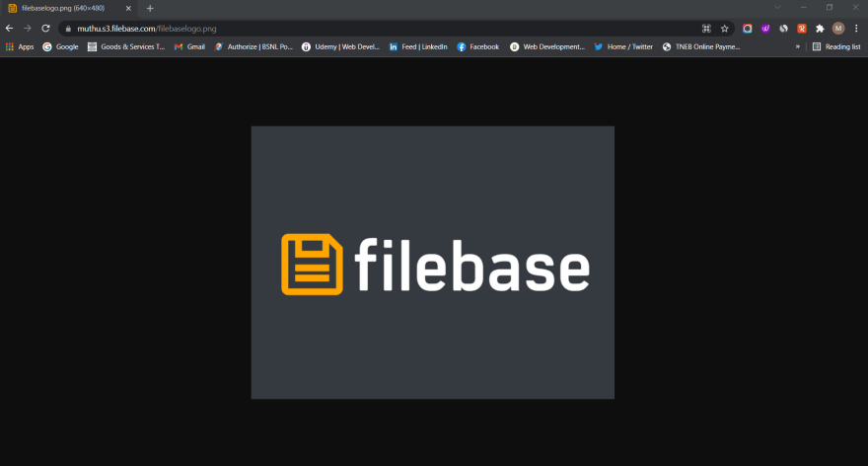Open the gray swirl extension icon

[784, 29]
